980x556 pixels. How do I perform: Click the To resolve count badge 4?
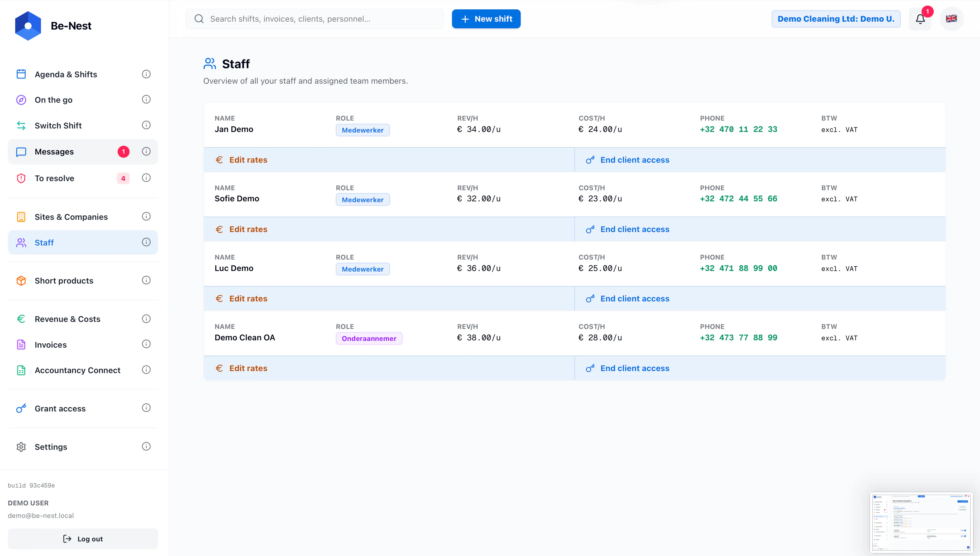pyautogui.click(x=123, y=178)
